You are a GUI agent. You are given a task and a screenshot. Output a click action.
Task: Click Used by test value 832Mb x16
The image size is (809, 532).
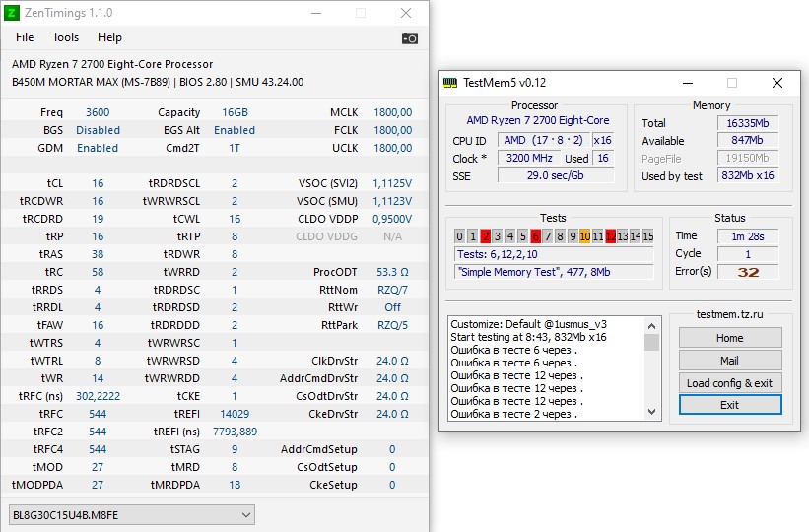tap(748, 175)
